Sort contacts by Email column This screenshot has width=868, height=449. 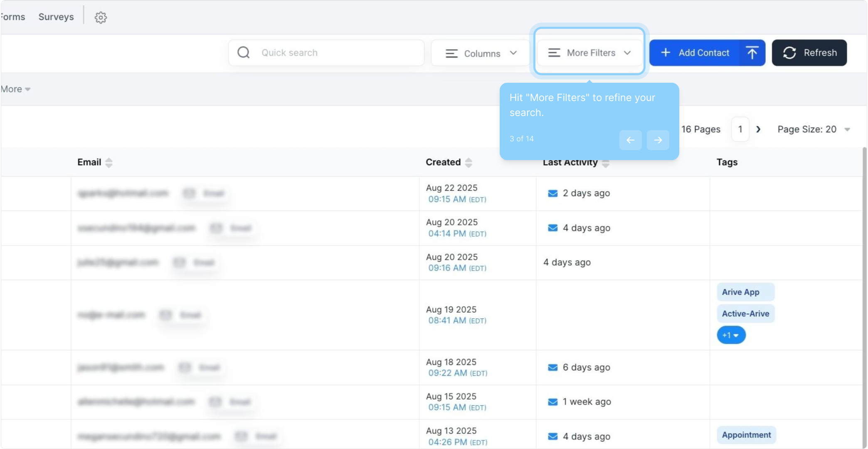pos(108,163)
